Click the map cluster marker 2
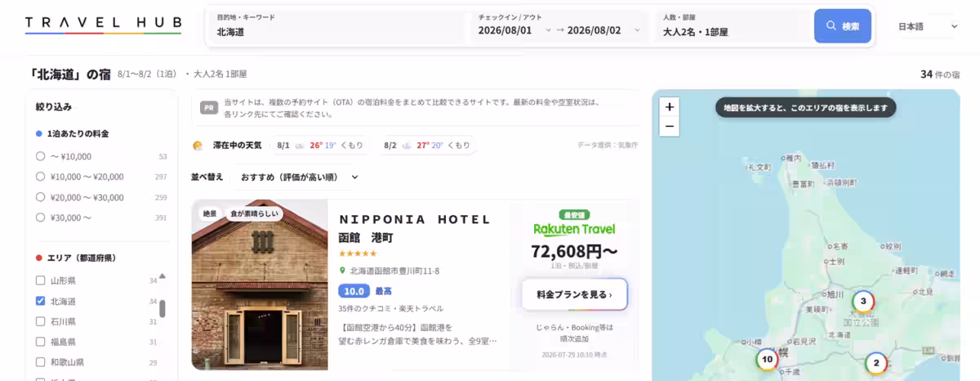 tap(876, 363)
